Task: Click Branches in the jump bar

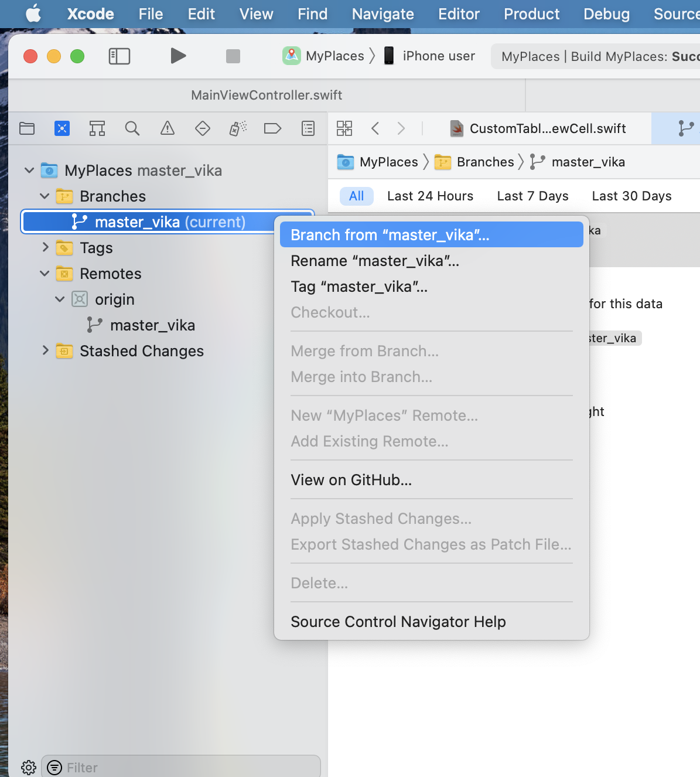Action: coord(474,162)
